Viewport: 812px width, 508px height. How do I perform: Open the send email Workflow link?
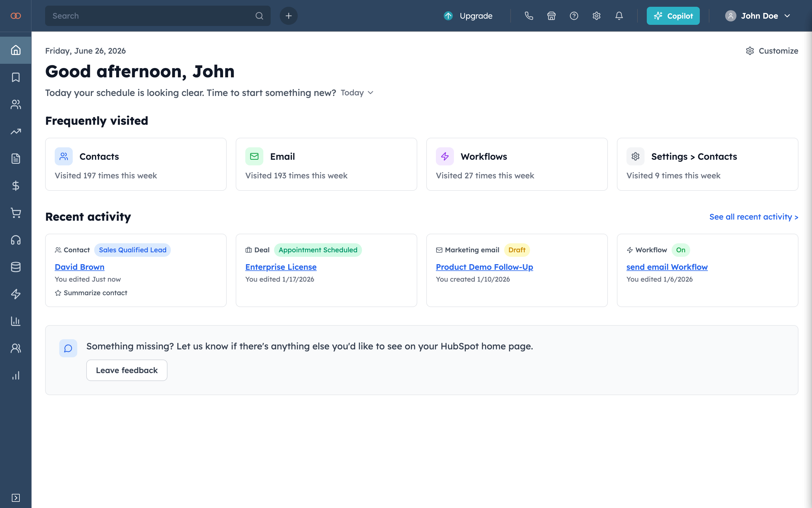click(x=667, y=267)
